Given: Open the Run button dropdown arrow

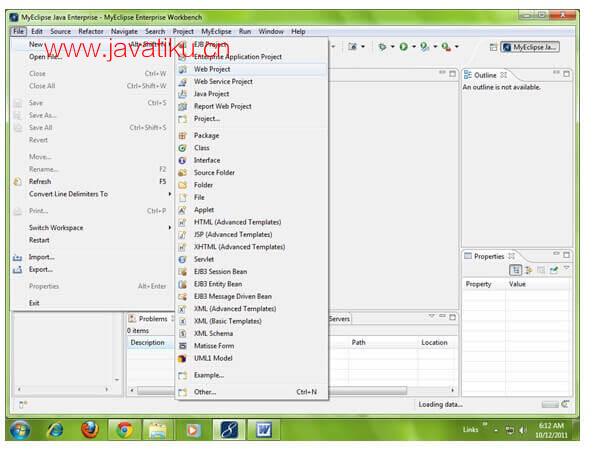Looking at the screenshot, I should click(414, 47).
